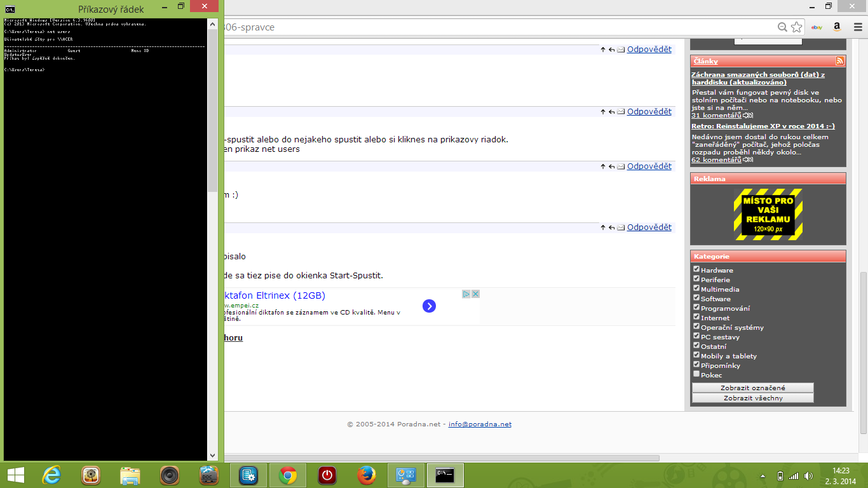This screenshot has width=868, height=488.
Task: Uncheck the Mobily a tablety checkbox
Action: click(x=696, y=355)
